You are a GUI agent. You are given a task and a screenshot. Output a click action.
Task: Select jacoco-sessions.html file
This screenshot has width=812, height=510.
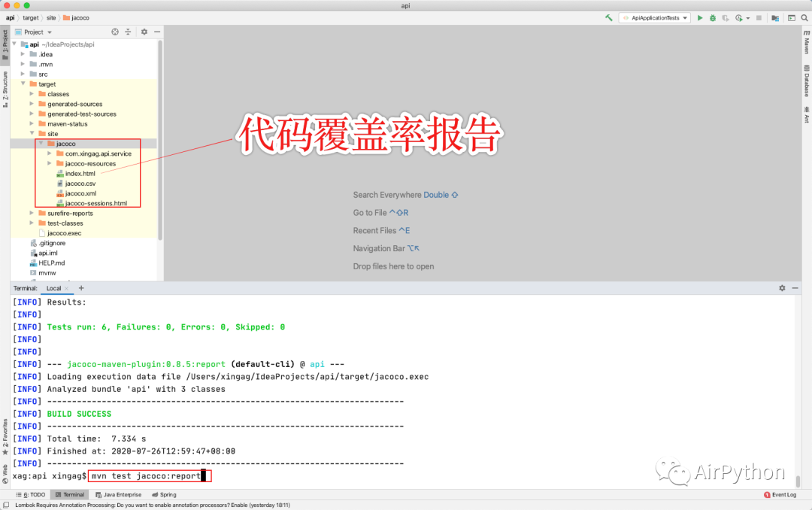(92, 203)
